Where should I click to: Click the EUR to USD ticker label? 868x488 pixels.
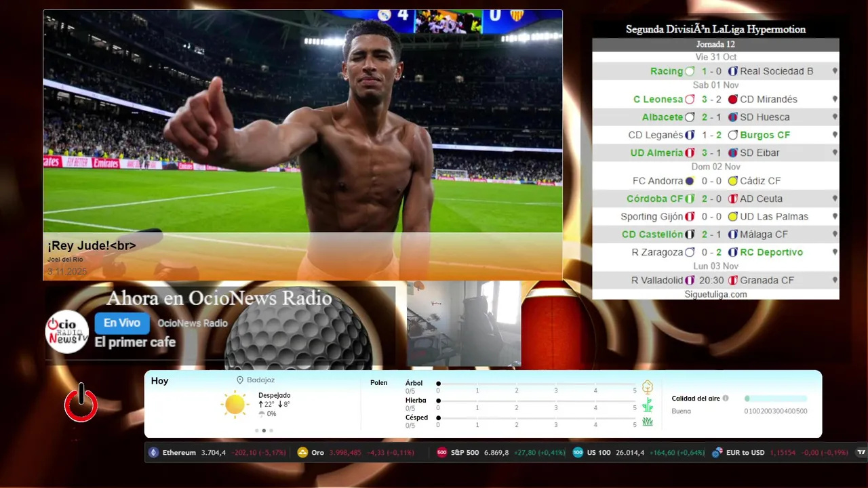[x=745, y=453]
